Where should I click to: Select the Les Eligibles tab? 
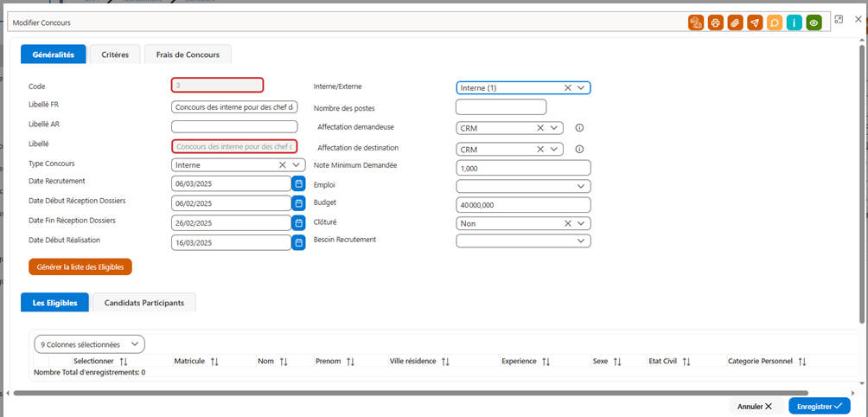tap(54, 303)
